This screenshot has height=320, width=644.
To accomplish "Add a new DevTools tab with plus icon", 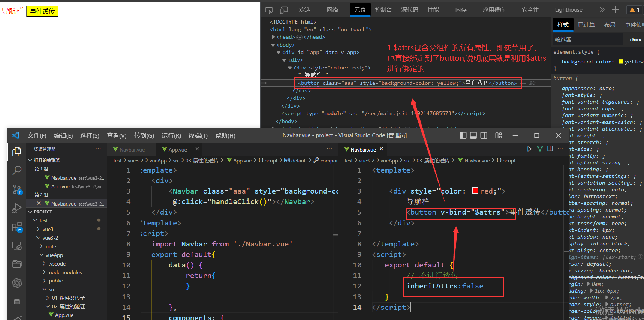I will coord(615,10).
